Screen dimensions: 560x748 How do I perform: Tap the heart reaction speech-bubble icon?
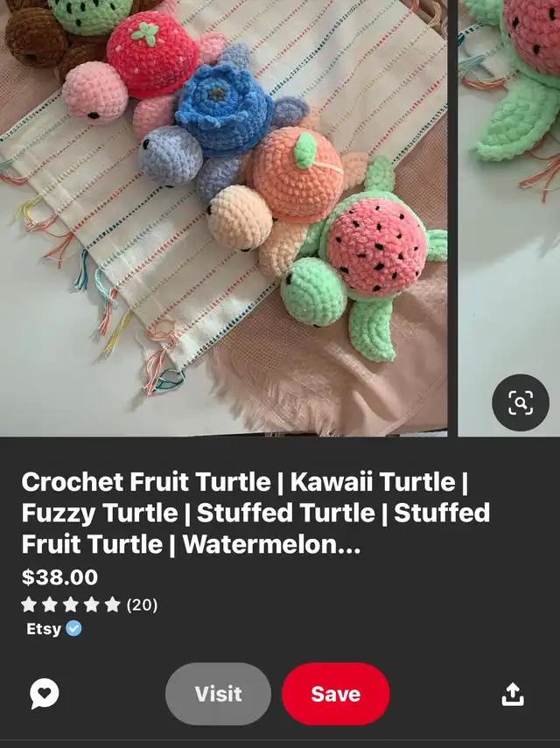pyautogui.click(x=45, y=694)
